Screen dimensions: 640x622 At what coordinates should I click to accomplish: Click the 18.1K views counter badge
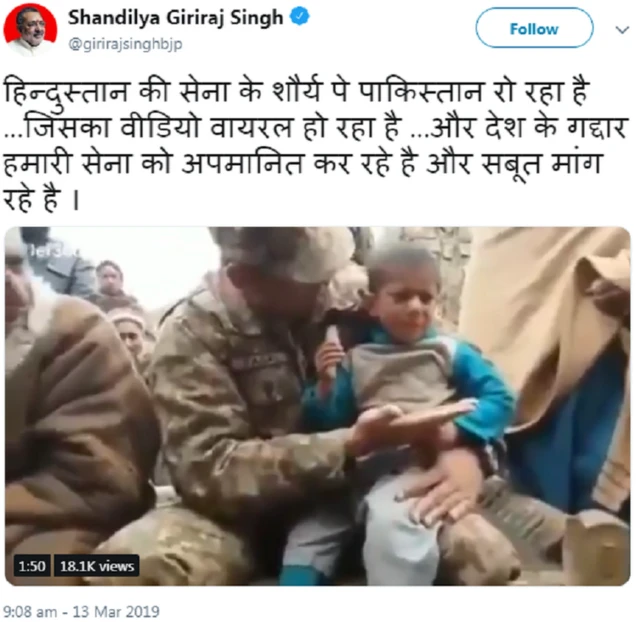coord(97,566)
